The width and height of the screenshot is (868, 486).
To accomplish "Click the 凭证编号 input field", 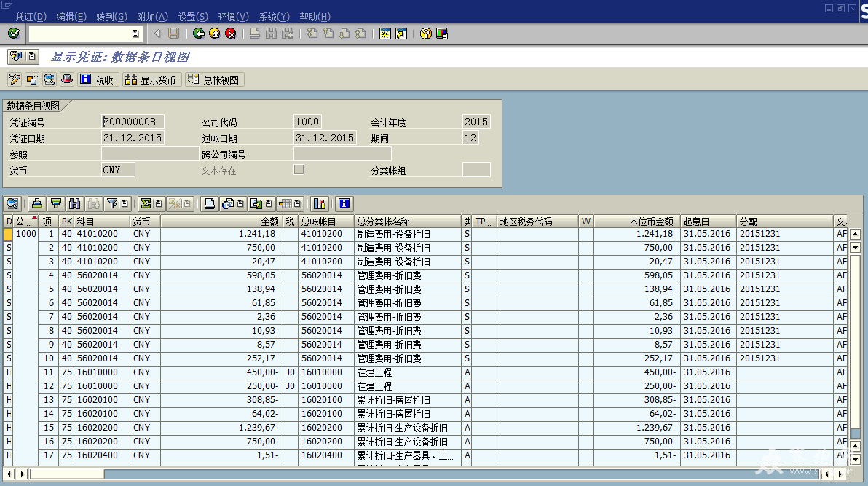I will click(133, 122).
